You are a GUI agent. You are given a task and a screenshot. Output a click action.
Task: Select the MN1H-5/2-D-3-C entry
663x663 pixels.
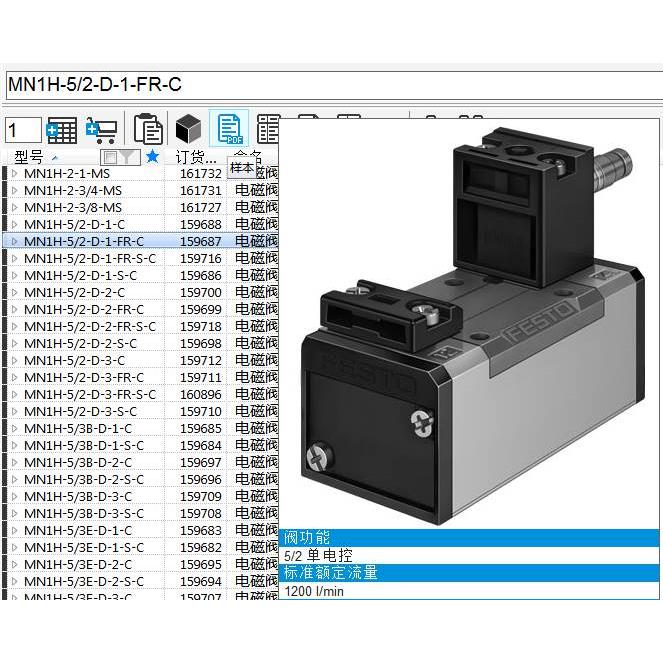[74, 360]
